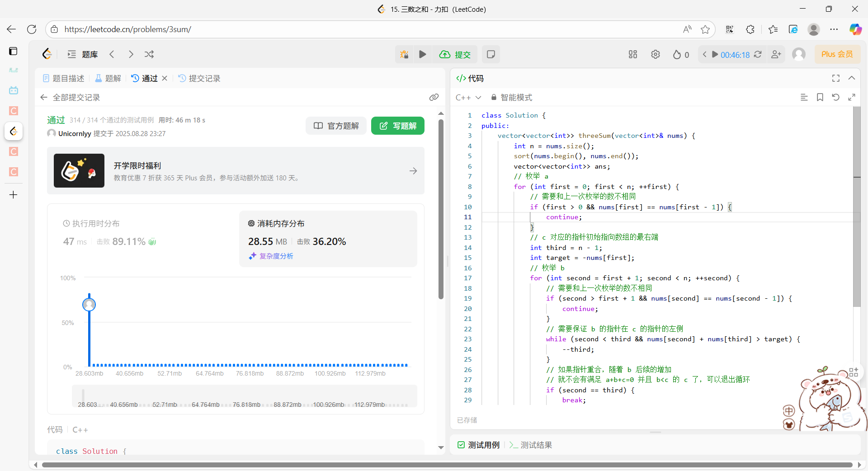Switch to 题解 tab
The image size is (868, 471).
pyautogui.click(x=108, y=78)
